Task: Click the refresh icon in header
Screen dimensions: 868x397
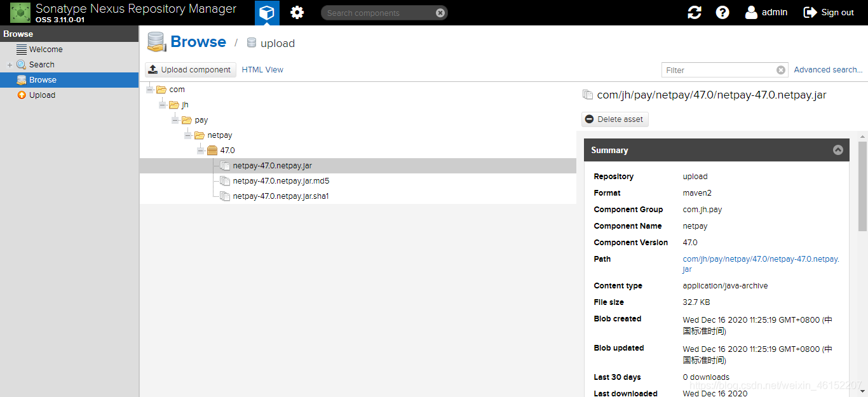Action: [695, 13]
